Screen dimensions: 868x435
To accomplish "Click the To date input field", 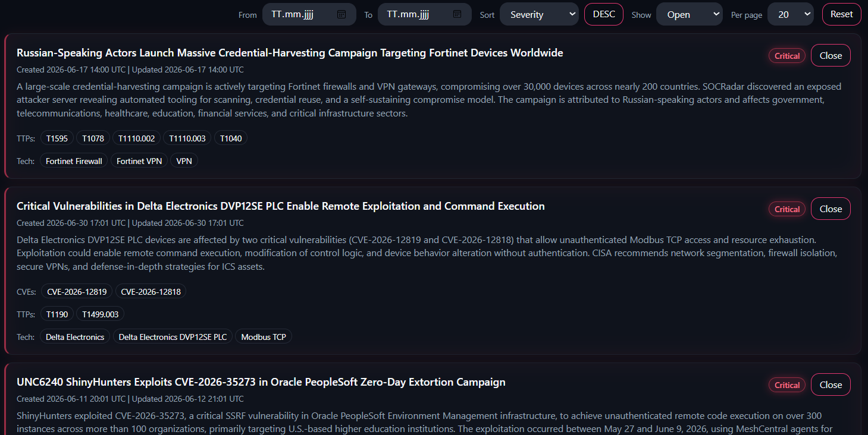I will pos(425,14).
